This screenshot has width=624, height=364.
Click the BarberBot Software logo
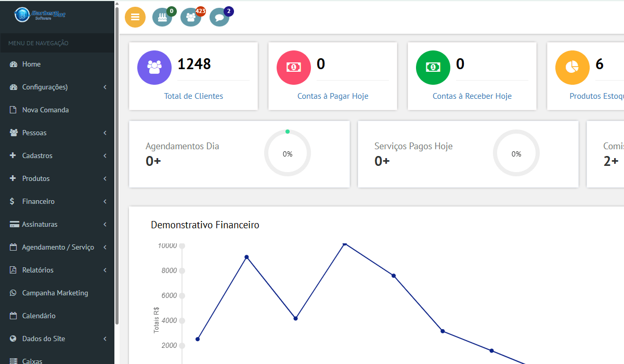coord(41,15)
